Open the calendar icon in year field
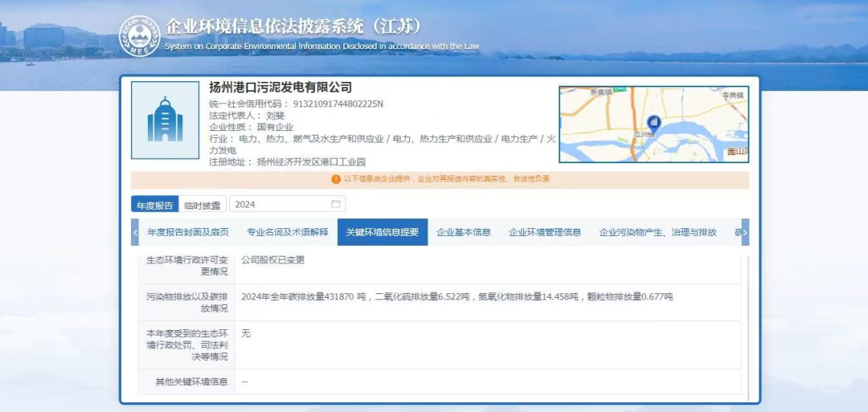The width and height of the screenshot is (868, 412). (336, 205)
